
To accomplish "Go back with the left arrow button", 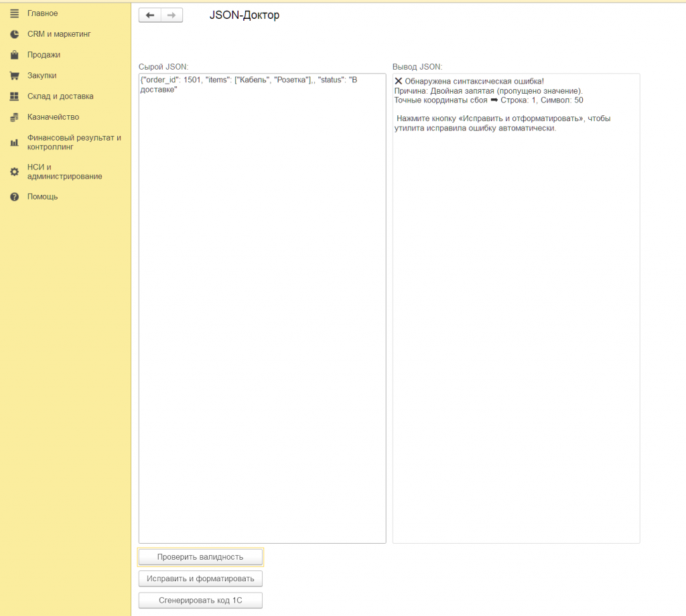I will 150,15.
